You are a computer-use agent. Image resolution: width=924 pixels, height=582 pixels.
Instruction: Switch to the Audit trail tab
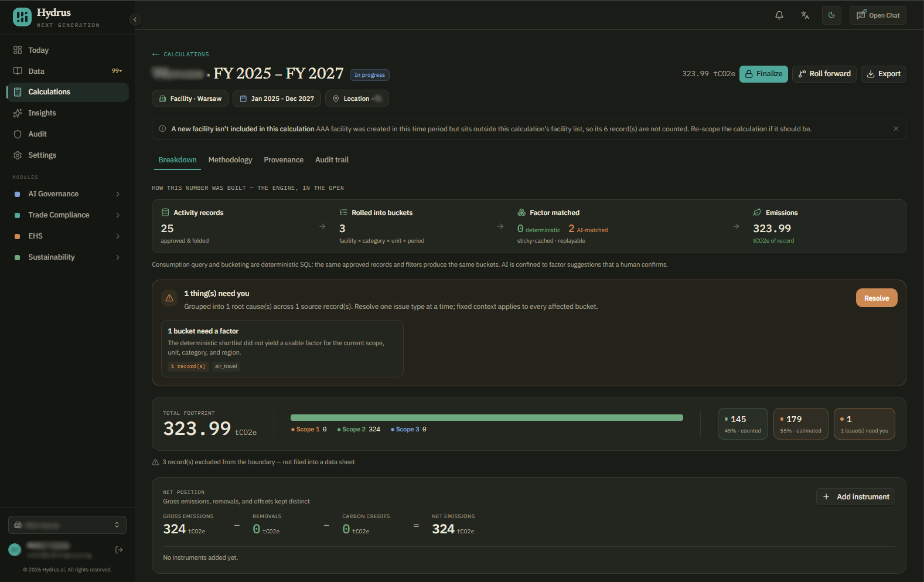(x=332, y=160)
